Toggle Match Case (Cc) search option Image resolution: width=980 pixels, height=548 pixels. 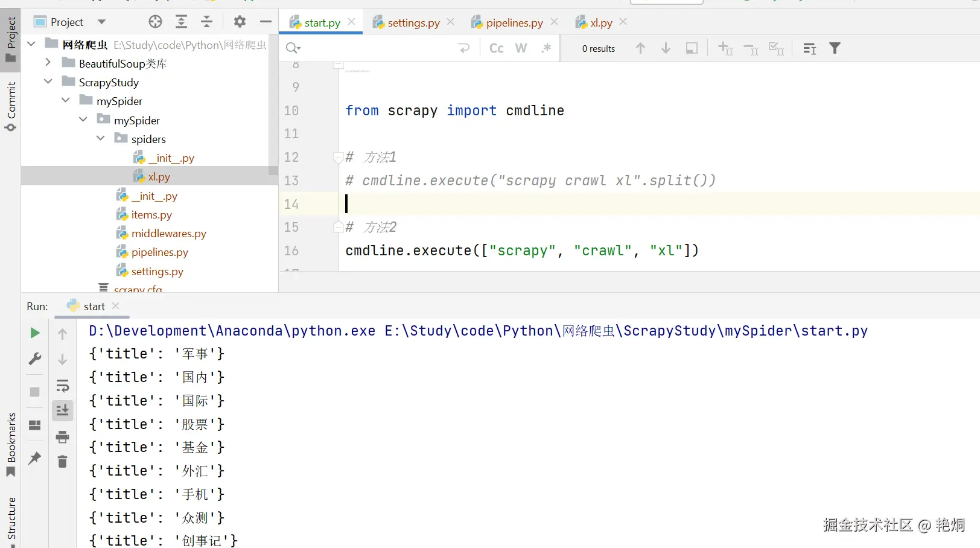(x=496, y=48)
